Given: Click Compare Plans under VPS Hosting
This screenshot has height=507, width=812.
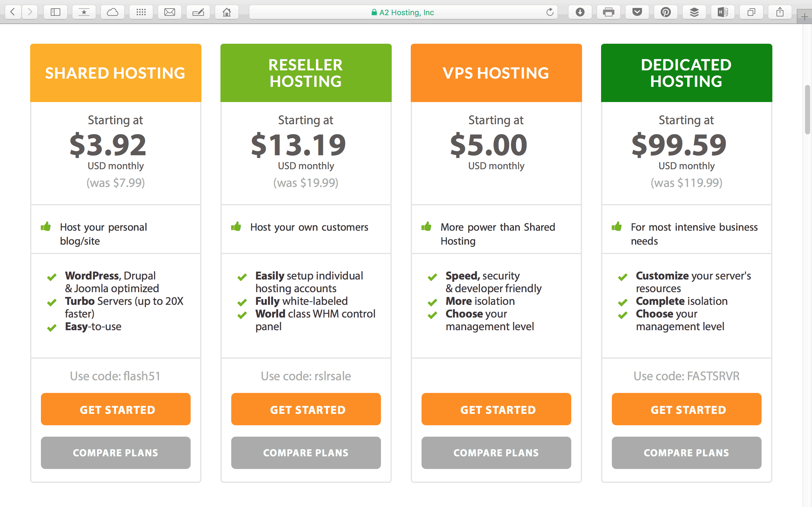Looking at the screenshot, I should 496,453.
